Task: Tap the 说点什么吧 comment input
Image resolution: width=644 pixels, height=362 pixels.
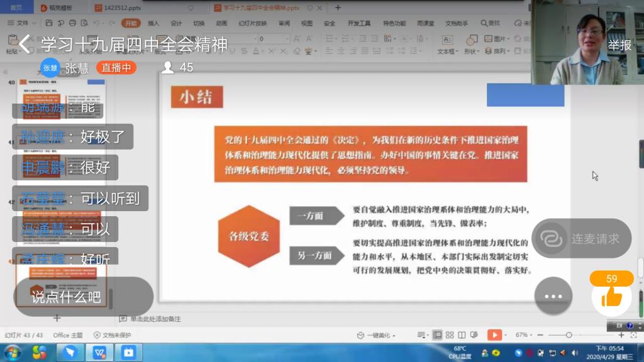Action: coord(84,297)
